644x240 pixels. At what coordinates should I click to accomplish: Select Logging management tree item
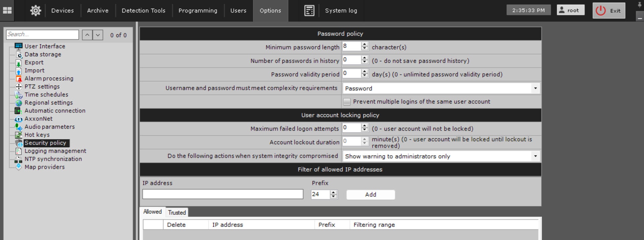click(x=55, y=151)
